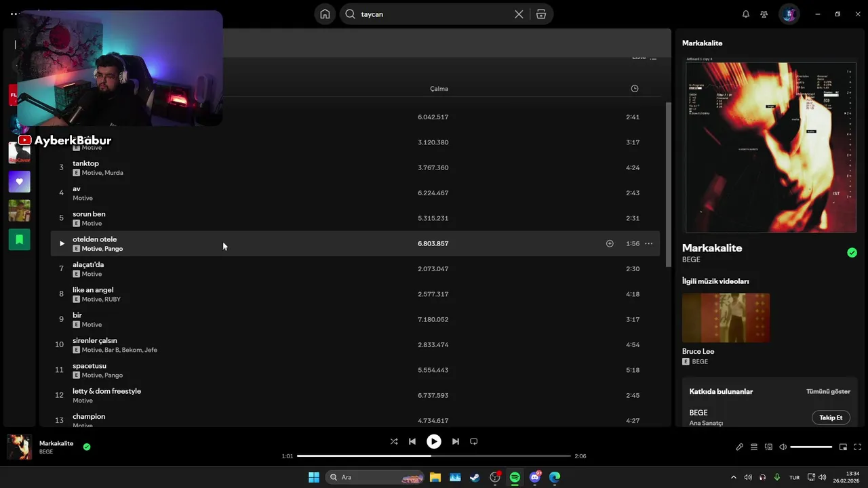This screenshot has height=488, width=868.
Task: Clear the search text with the X icon
Action: point(519,14)
